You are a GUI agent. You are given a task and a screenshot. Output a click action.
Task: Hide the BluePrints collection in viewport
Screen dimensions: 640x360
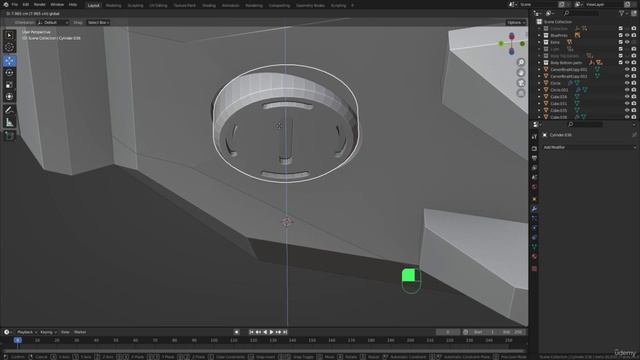point(627,36)
